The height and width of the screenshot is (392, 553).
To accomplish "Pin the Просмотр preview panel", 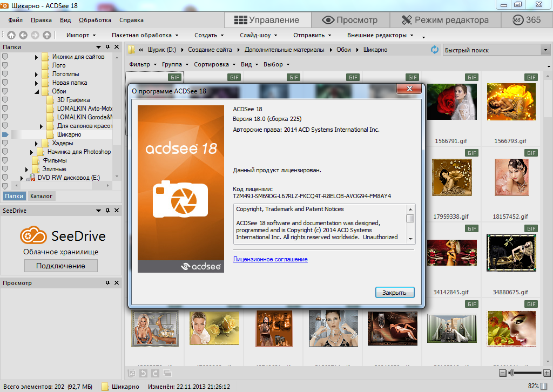I will coord(107,283).
